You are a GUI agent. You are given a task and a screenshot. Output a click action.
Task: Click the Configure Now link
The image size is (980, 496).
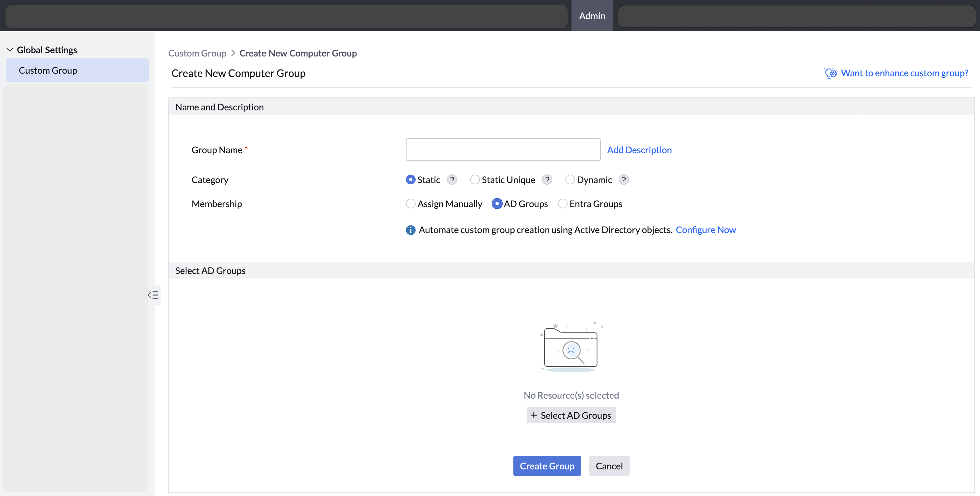(x=705, y=230)
